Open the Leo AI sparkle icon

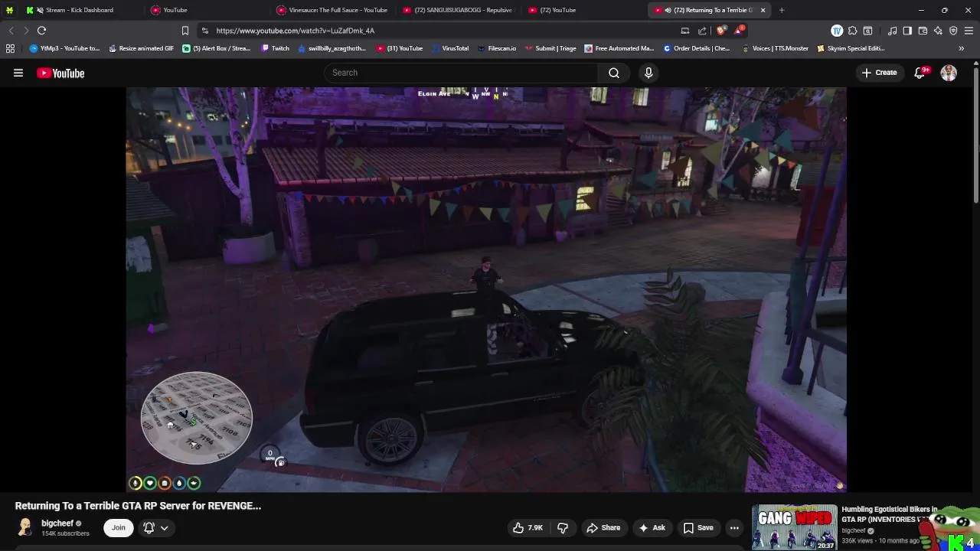pos(938,31)
